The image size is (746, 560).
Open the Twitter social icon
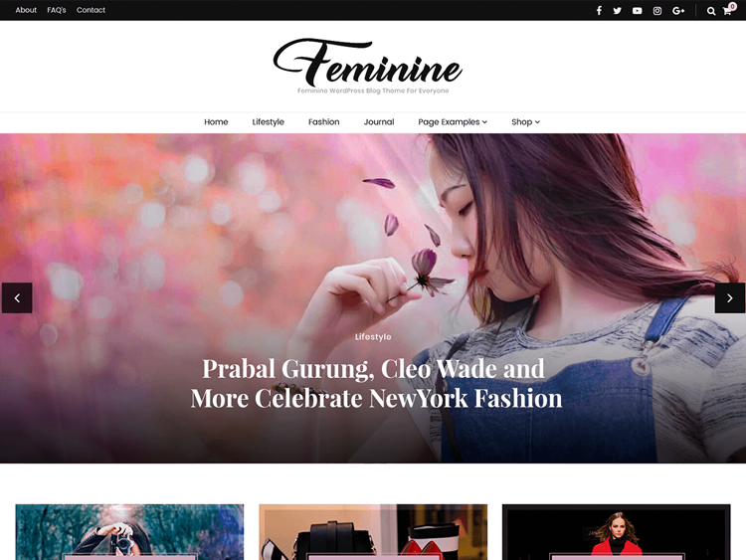617,11
